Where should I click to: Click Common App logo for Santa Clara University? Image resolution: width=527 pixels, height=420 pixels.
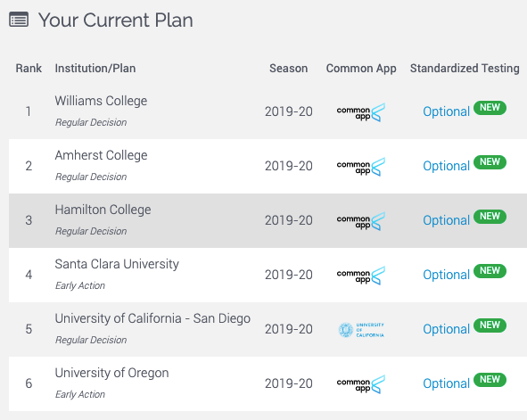pos(361,276)
